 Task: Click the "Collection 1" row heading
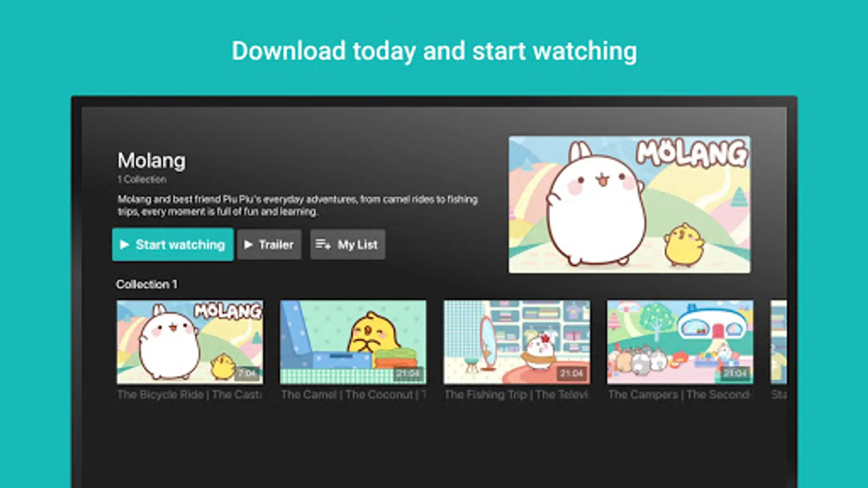point(146,284)
